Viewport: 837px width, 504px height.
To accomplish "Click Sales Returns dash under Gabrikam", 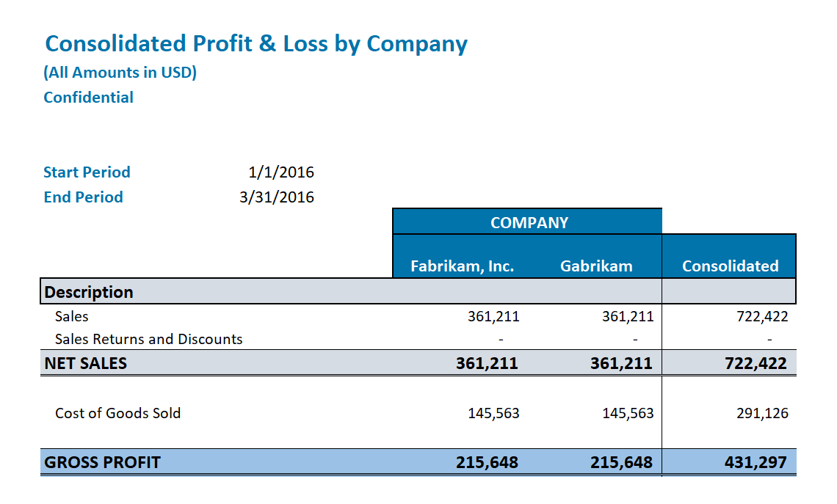I will 635,339.
